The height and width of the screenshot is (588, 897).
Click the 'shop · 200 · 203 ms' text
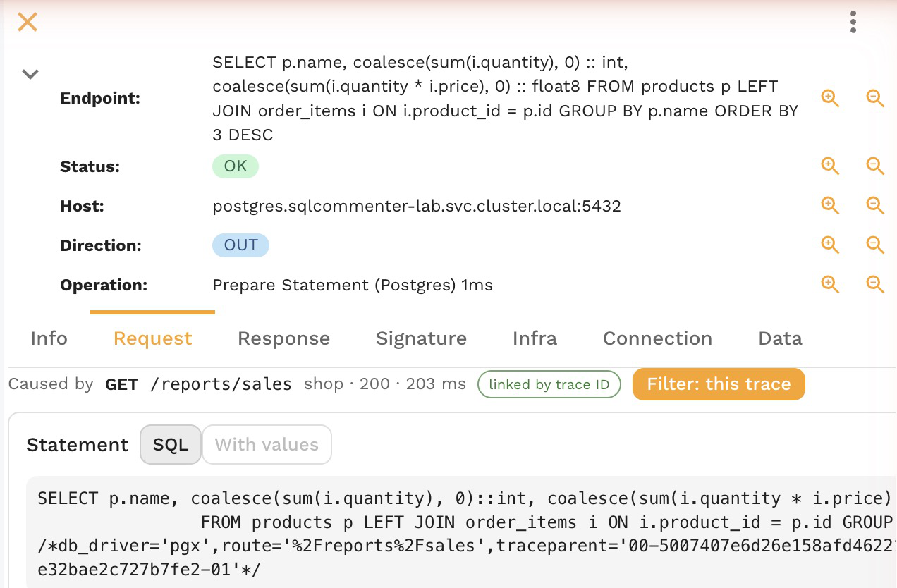385,384
